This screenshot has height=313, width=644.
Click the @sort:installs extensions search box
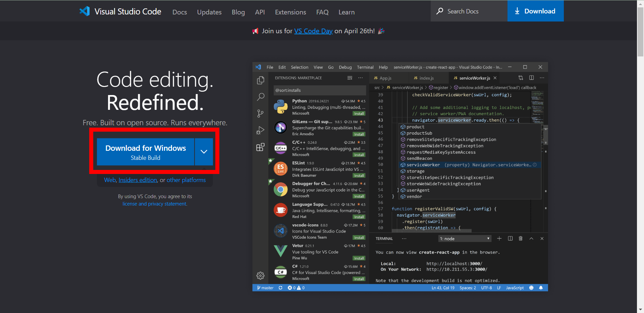pos(320,90)
